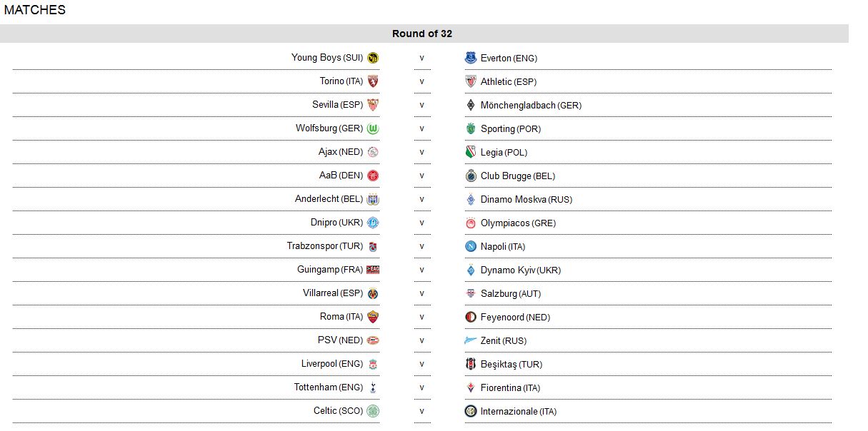
Task: Click the Roma club crest
Action: tap(373, 317)
